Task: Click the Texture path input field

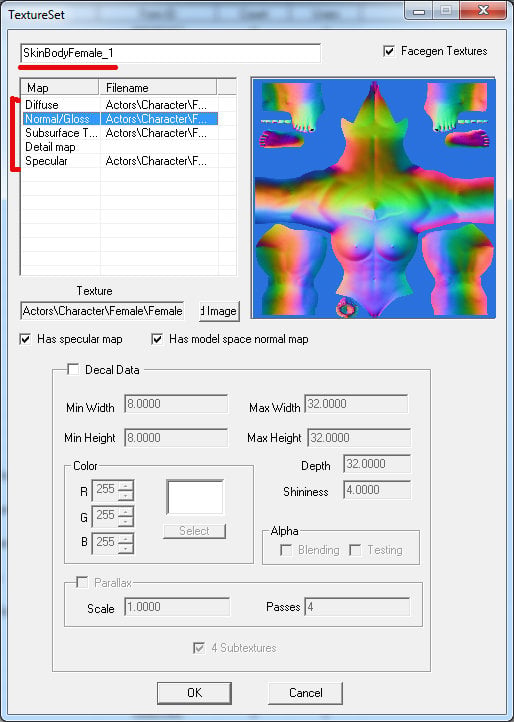Action: coord(102,311)
